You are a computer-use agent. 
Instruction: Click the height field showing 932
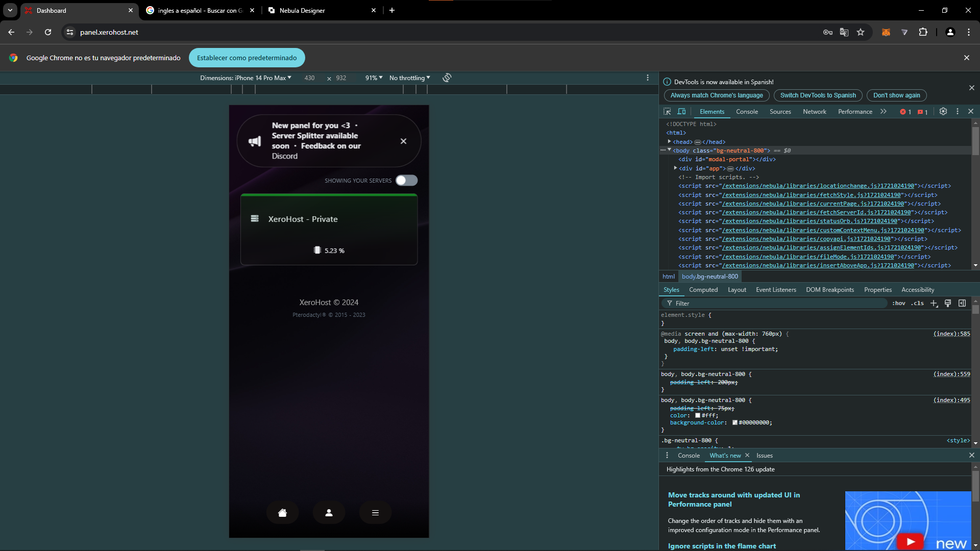341,78
